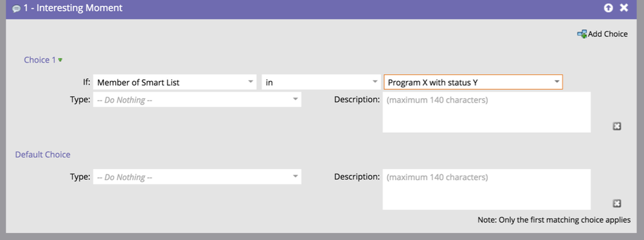The height and width of the screenshot is (240, 644).
Task: Click the "1 - Interesting Moment" title text
Action: [x=73, y=8]
